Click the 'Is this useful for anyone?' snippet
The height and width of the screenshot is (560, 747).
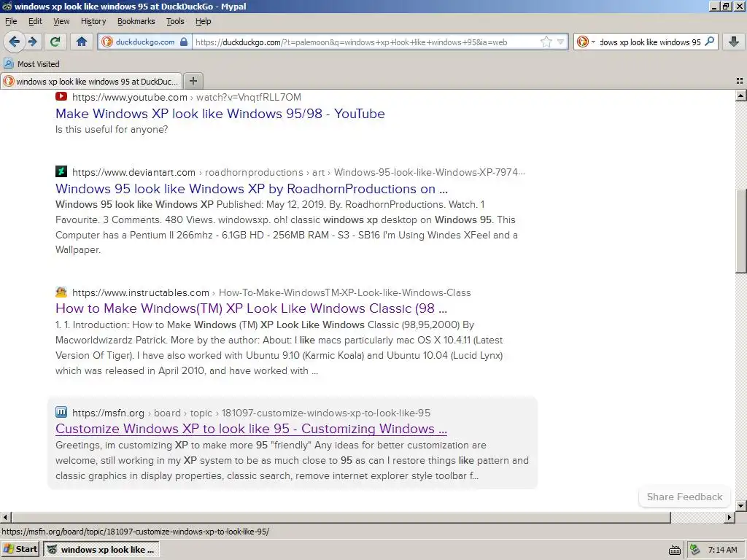coord(112,130)
